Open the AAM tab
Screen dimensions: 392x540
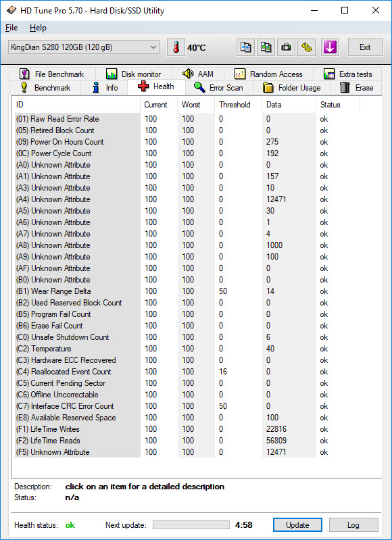[x=198, y=74]
